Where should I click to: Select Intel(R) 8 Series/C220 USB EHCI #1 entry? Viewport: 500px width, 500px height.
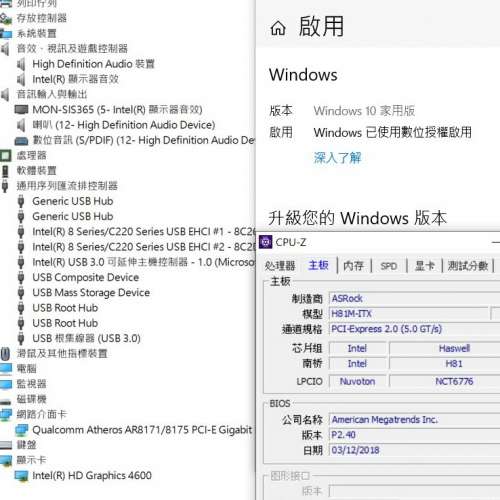pyautogui.click(x=144, y=232)
